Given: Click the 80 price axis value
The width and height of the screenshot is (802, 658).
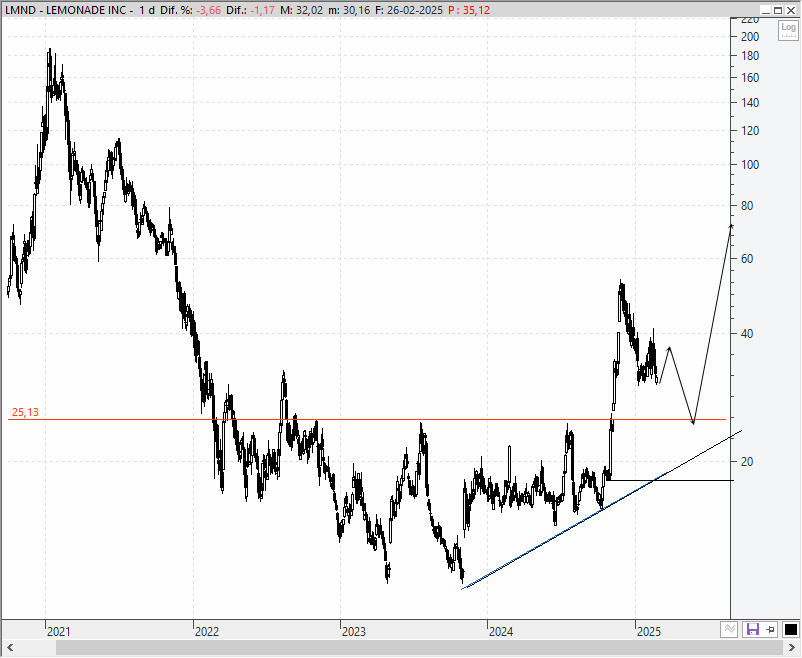Looking at the screenshot, I should (x=747, y=206).
